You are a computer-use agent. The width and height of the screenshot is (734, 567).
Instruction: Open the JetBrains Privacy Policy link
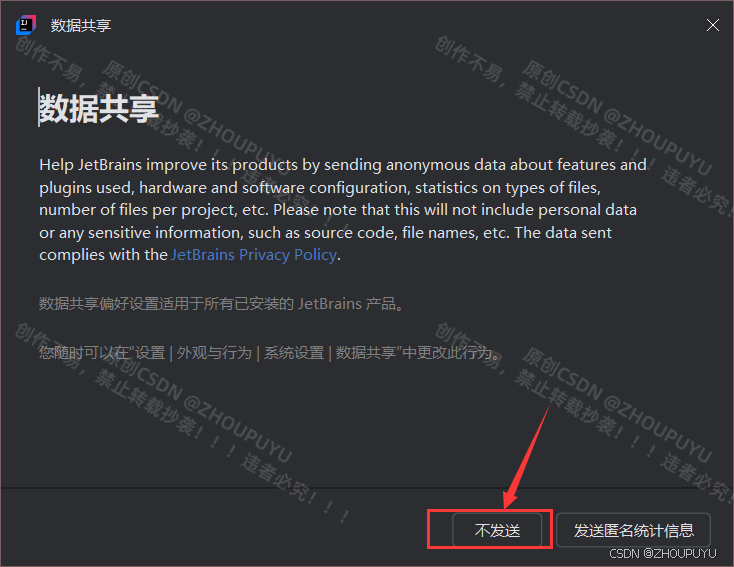pyautogui.click(x=254, y=255)
